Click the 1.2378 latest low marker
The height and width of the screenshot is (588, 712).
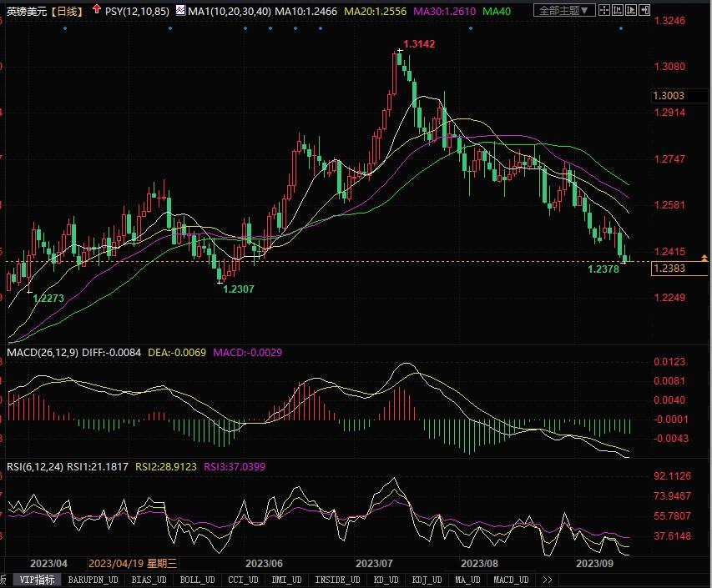(603, 269)
